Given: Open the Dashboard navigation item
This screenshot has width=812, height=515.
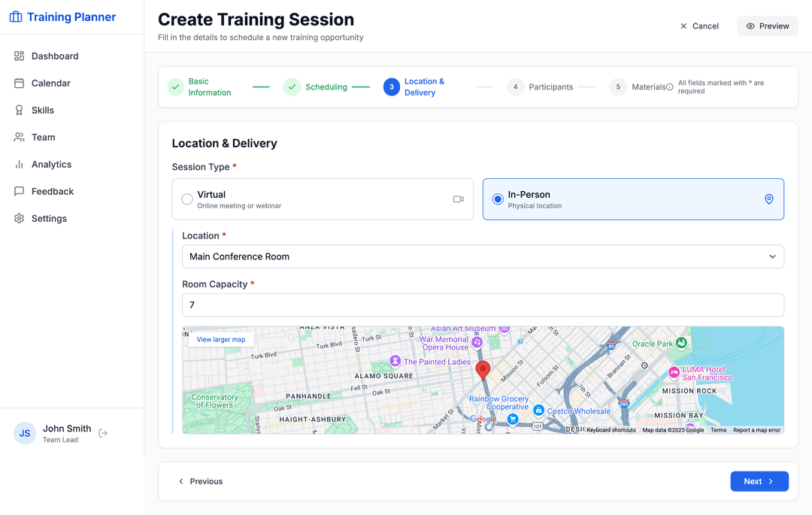Looking at the screenshot, I should [55, 56].
